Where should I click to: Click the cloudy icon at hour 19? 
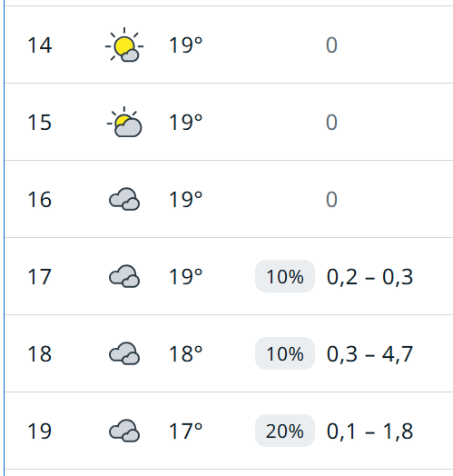click(x=124, y=431)
